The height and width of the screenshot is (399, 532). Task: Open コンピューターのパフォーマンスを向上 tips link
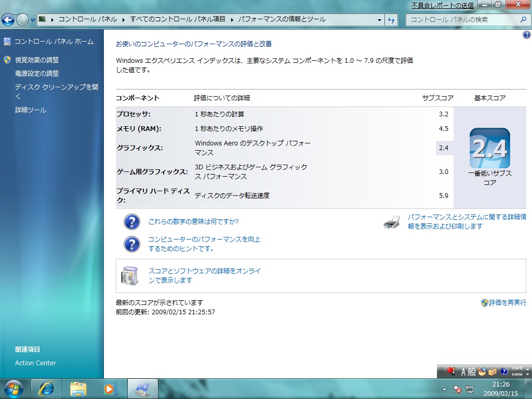204,244
